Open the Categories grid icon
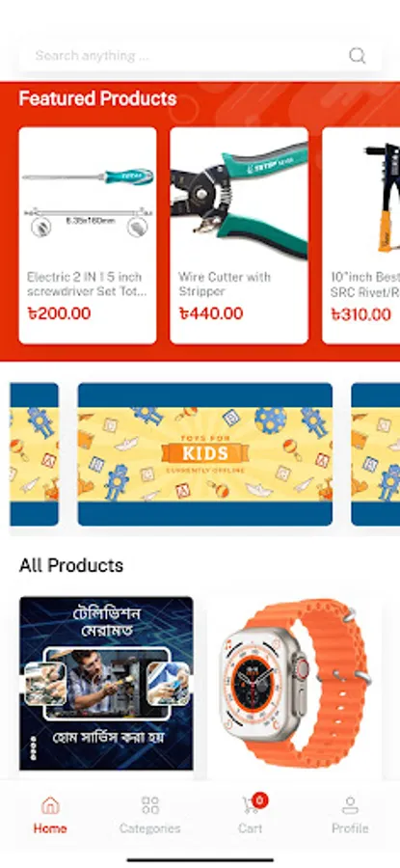The image size is (400, 868). point(150,805)
